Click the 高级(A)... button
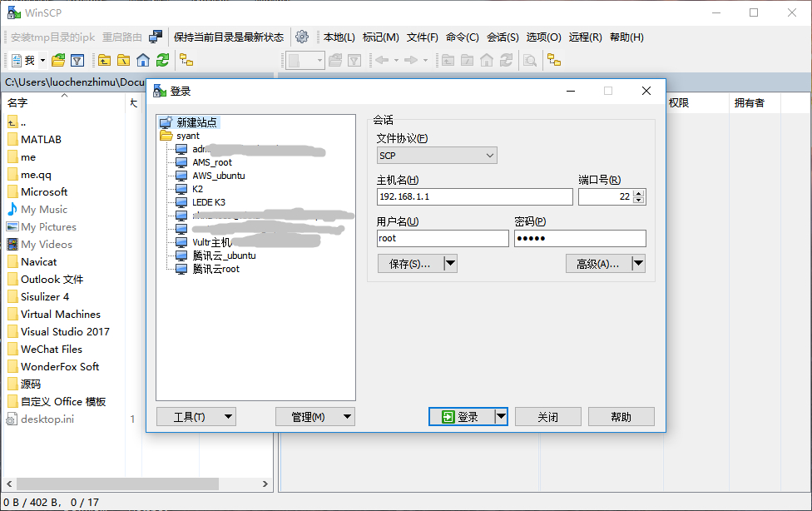 pos(598,263)
